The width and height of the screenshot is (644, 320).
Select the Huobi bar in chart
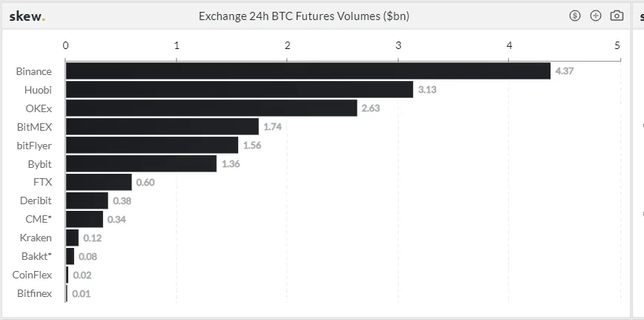point(239,90)
